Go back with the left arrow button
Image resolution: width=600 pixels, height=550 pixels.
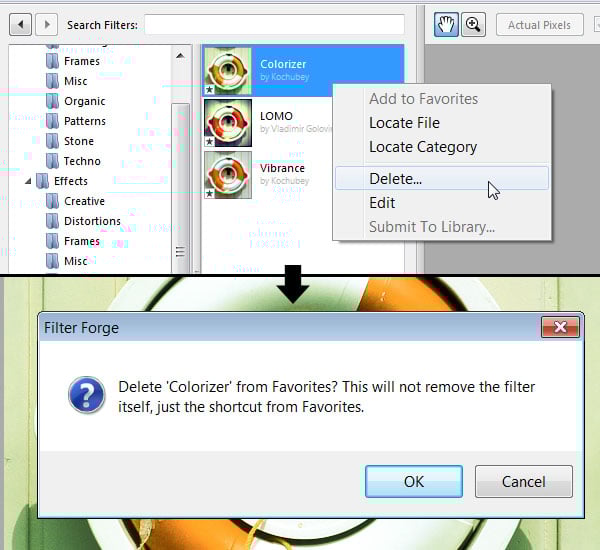[20, 25]
